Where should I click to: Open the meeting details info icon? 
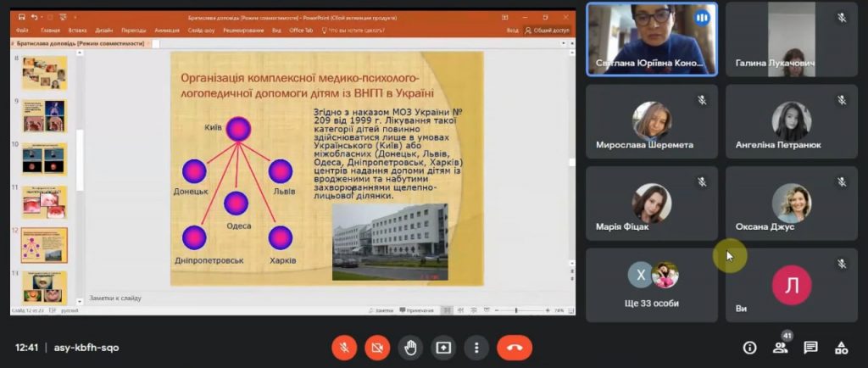tap(749, 348)
